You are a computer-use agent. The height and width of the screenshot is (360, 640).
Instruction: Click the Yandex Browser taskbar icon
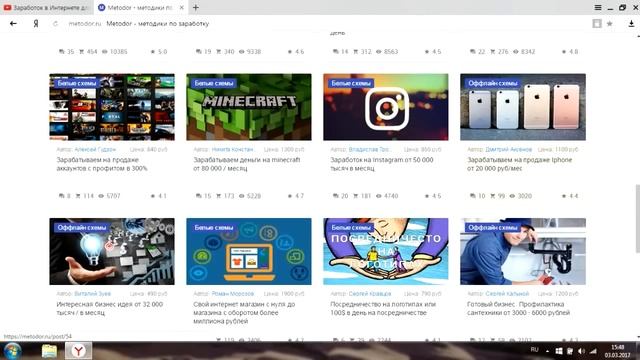(x=78, y=351)
